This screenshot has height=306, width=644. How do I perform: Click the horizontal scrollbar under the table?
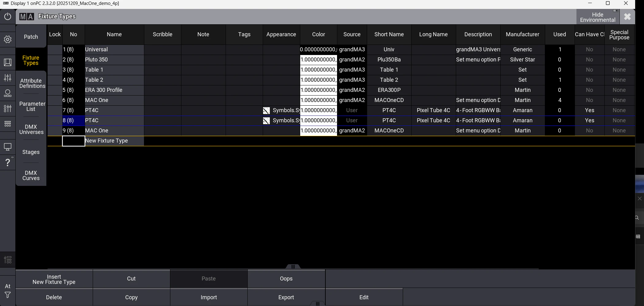pyautogui.click(x=293, y=269)
